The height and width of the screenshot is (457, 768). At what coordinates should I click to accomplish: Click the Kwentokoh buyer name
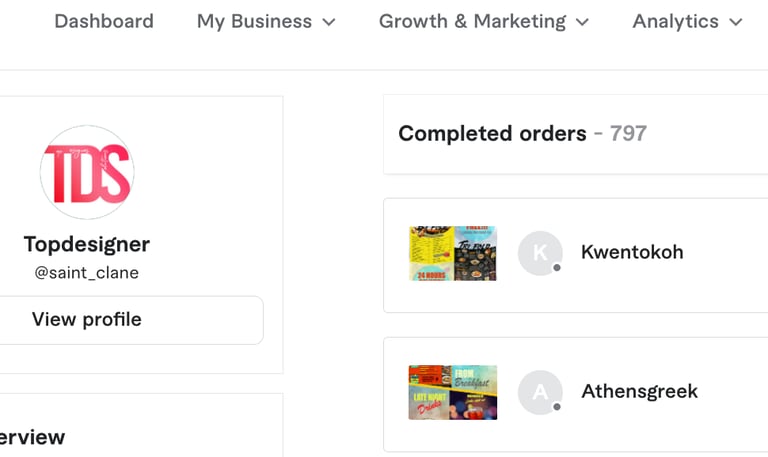tap(632, 252)
